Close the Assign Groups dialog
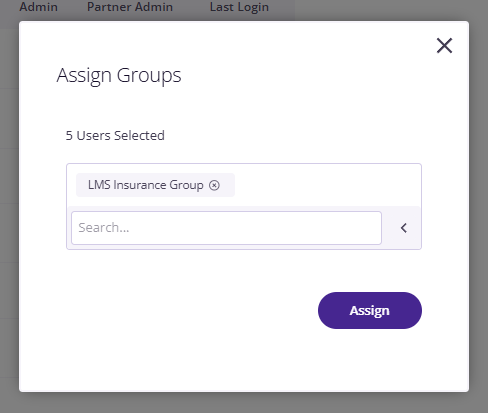488x413 pixels. tap(444, 45)
